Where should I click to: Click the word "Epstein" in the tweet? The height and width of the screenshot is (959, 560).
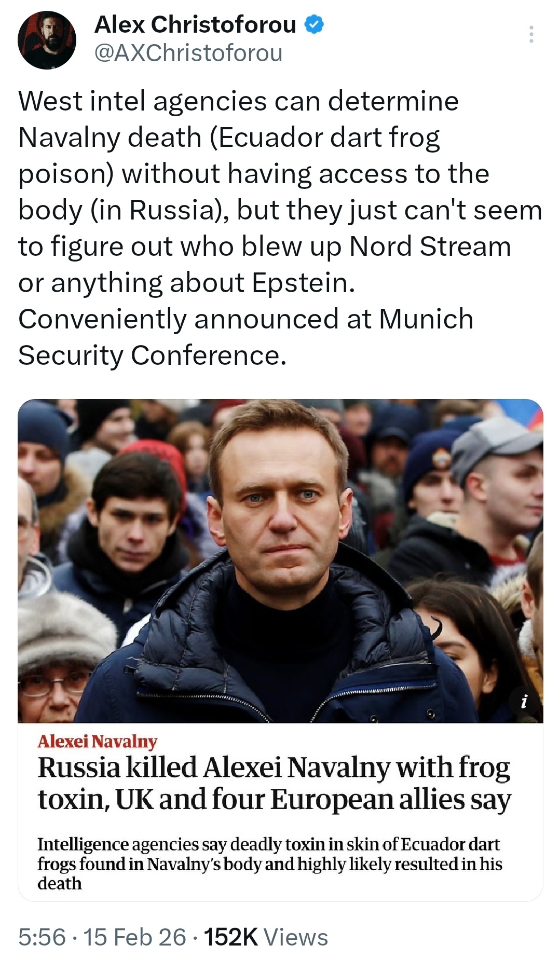click(304, 283)
